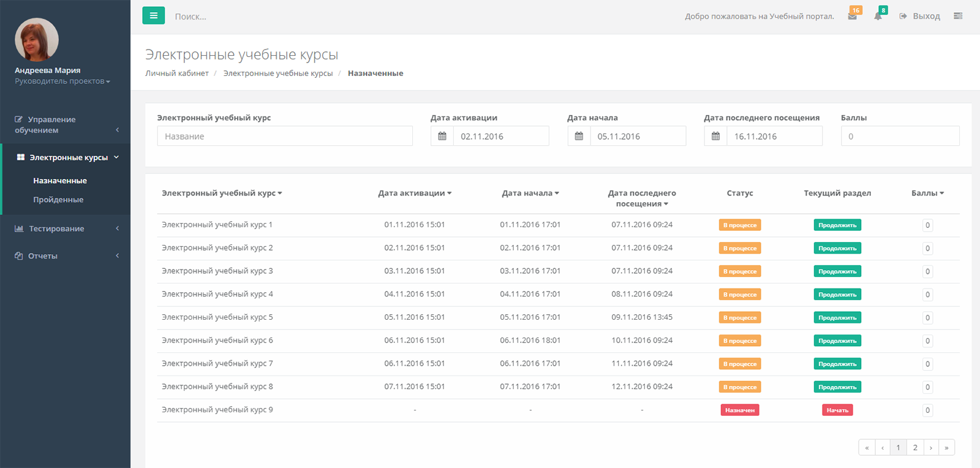Click the Дата активации filter date field
Screen dimensions: 980x468
point(501,136)
